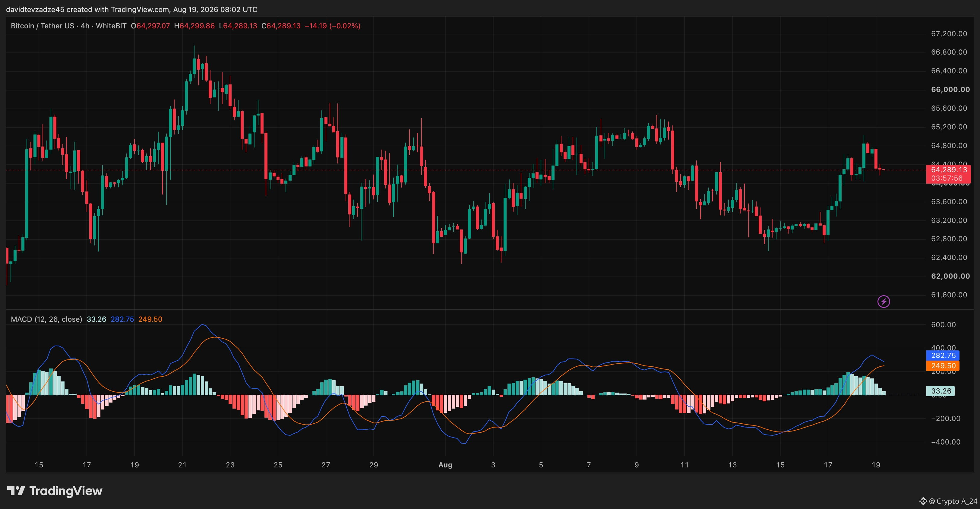Click the blue 282.75 tag on MACD scale
Viewport: 980px width, 509px height.
[x=943, y=355]
